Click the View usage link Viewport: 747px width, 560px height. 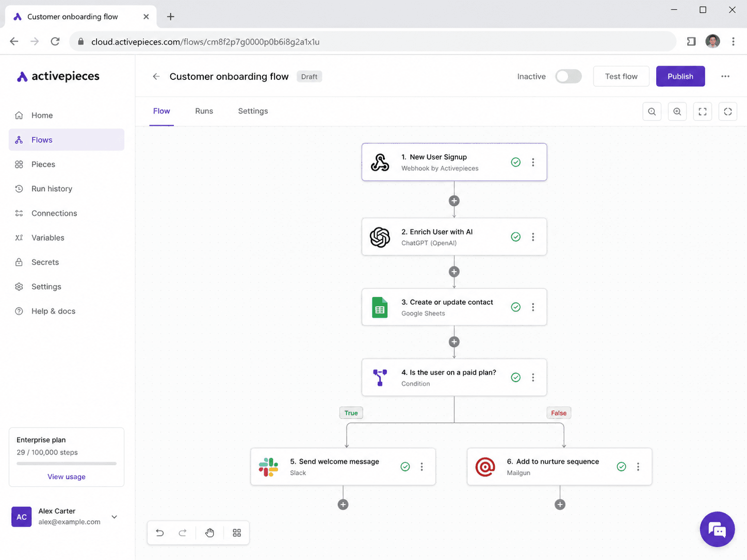[x=67, y=477]
